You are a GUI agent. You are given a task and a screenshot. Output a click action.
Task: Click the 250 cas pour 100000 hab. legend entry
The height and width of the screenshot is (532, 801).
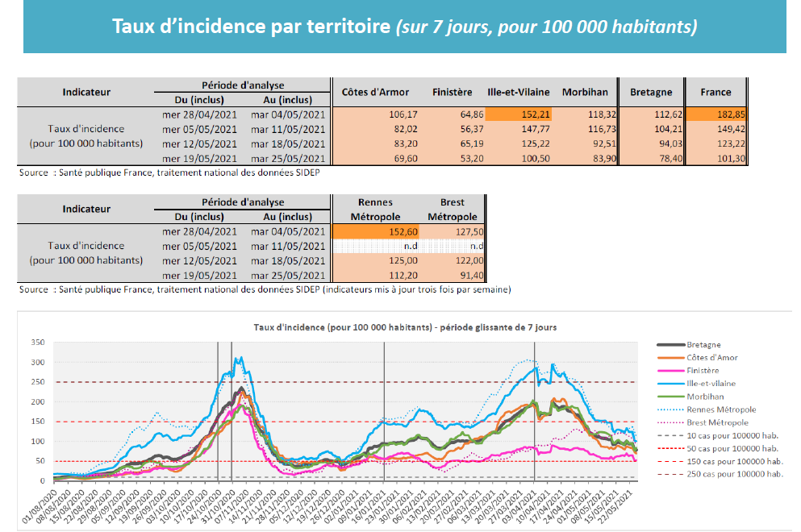click(734, 475)
